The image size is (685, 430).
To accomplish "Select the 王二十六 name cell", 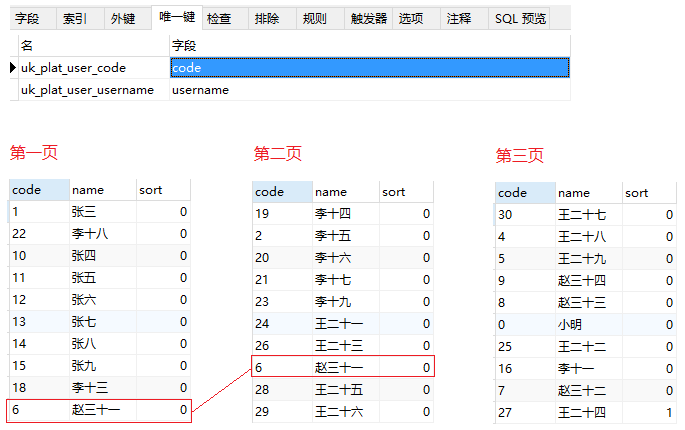I will pos(346,412).
